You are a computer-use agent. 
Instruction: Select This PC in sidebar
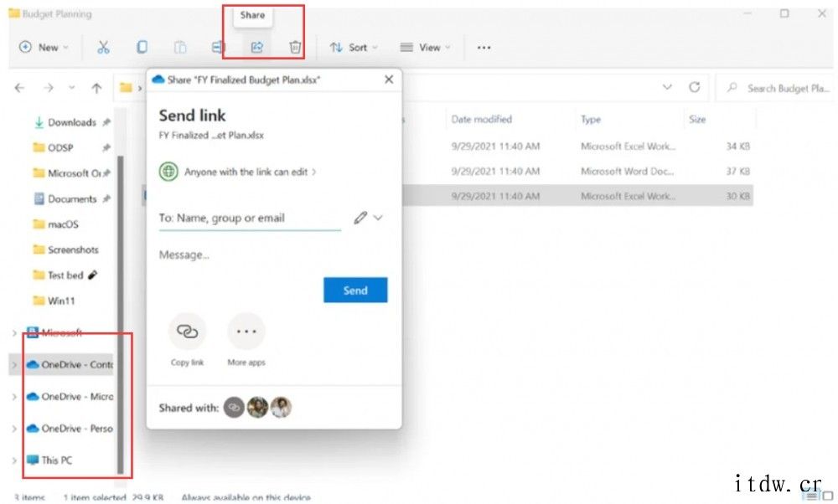[x=49, y=460]
